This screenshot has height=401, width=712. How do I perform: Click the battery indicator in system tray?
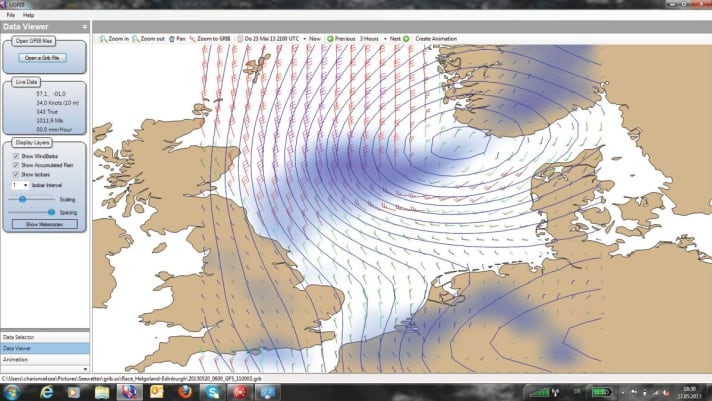pos(602,391)
